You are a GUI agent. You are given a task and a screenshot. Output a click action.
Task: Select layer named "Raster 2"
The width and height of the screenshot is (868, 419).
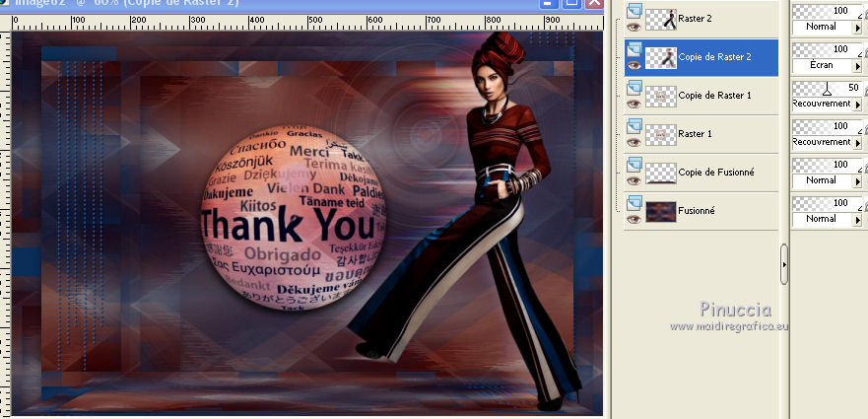pos(695,19)
